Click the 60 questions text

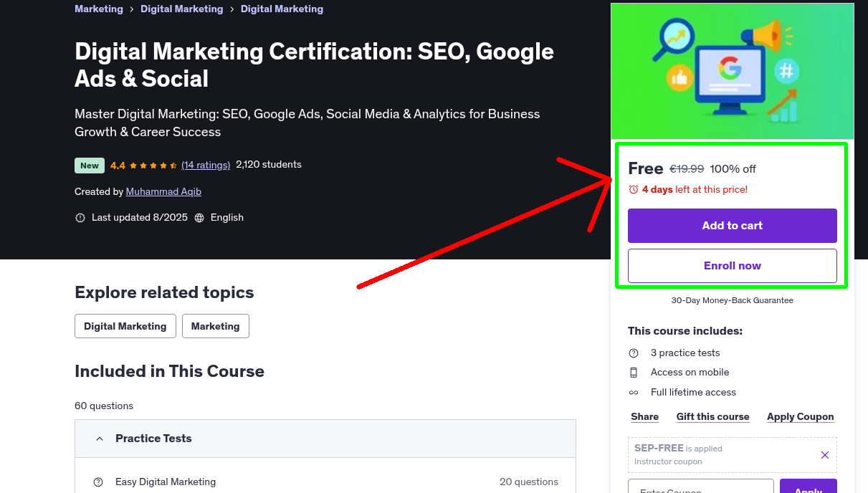tap(104, 406)
